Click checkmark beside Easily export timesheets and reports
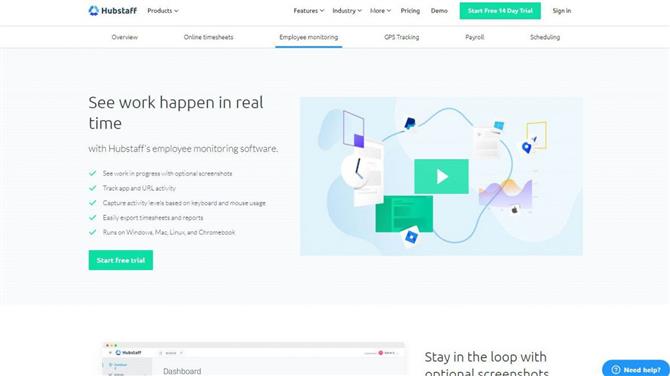This screenshot has width=670, height=376. (x=92, y=217)
